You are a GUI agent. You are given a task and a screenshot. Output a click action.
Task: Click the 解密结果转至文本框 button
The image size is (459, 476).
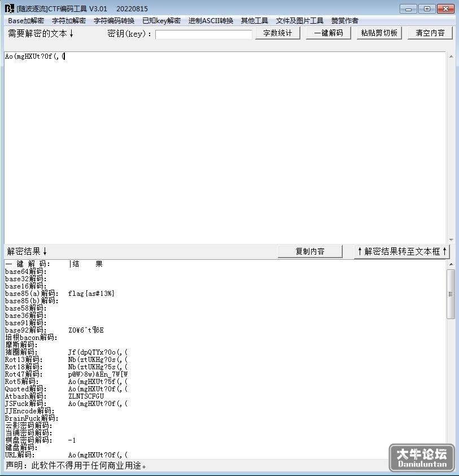click(402, 251)
